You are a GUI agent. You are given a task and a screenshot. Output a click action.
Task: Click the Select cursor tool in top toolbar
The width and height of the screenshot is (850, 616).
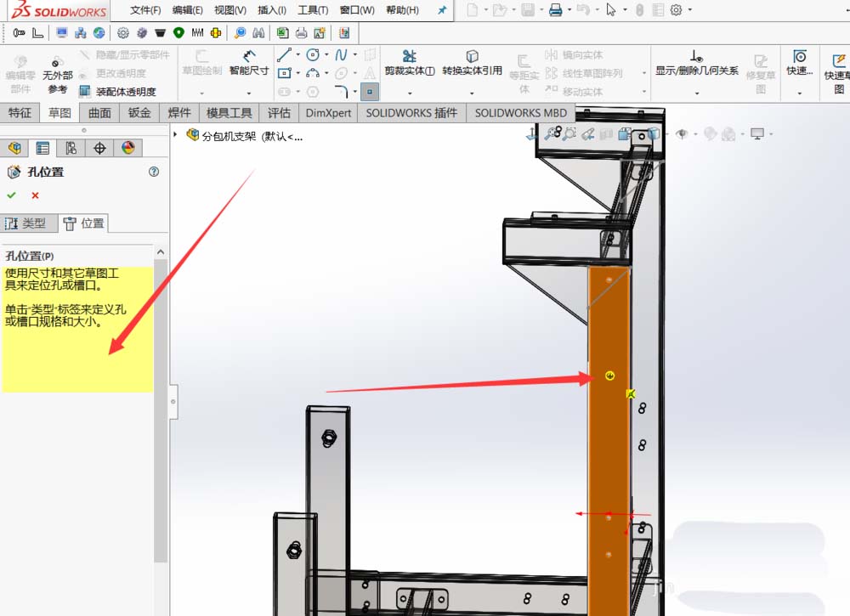611,9
